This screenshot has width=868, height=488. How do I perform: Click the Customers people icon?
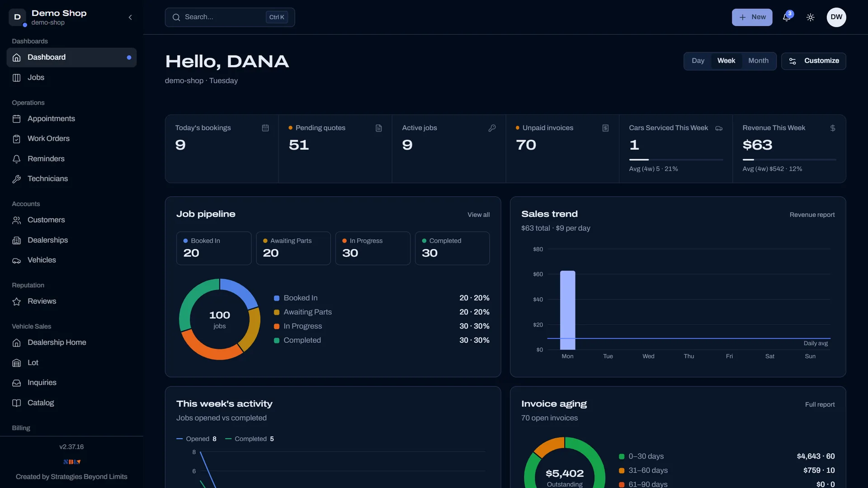[17, 220]
